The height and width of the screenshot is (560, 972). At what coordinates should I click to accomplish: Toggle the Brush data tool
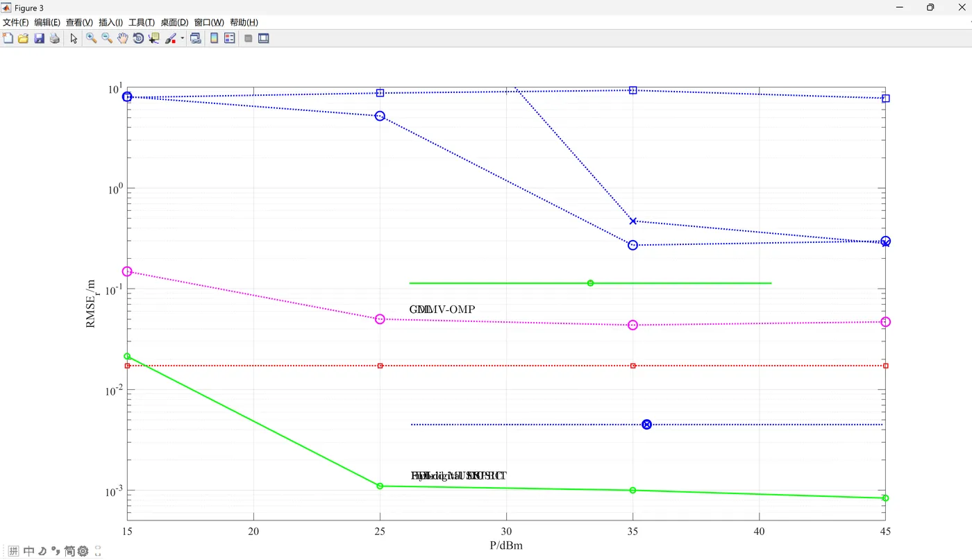(171, 38)
